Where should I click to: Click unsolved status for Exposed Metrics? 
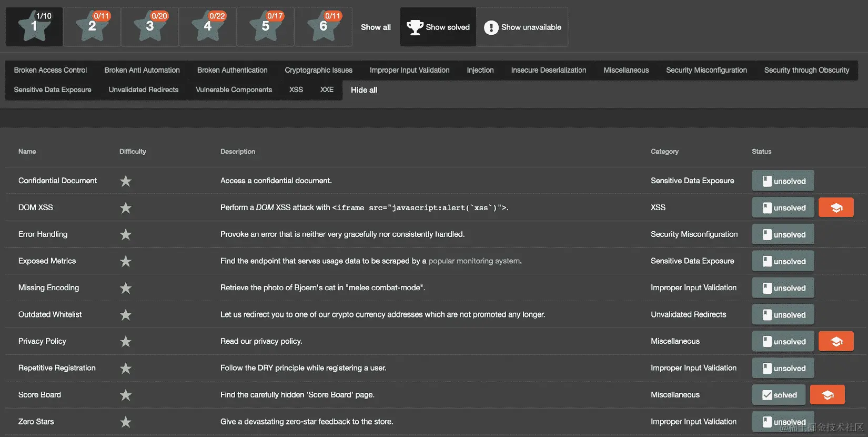coord(783,261)
